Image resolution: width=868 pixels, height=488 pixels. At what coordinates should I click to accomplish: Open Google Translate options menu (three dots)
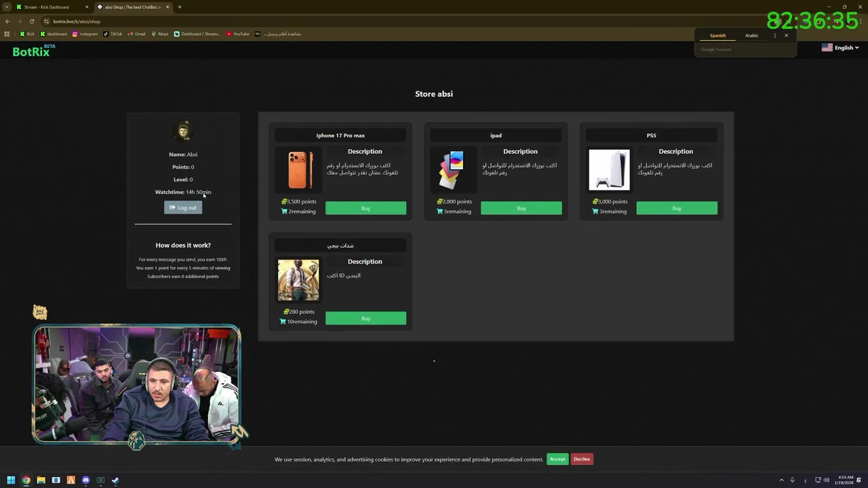774,35
